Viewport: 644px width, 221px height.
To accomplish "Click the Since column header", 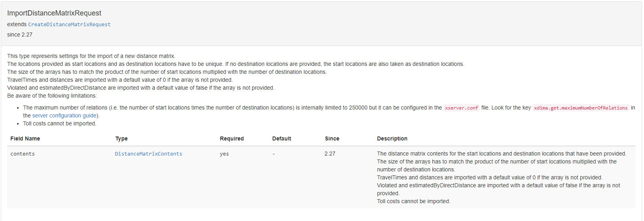I will coord(332,138).
